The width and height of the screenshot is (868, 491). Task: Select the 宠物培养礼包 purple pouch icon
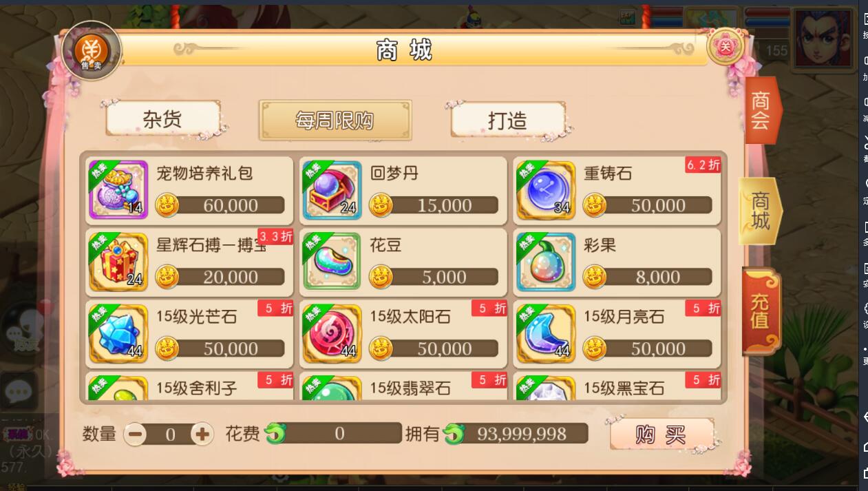tap(118, 190)
